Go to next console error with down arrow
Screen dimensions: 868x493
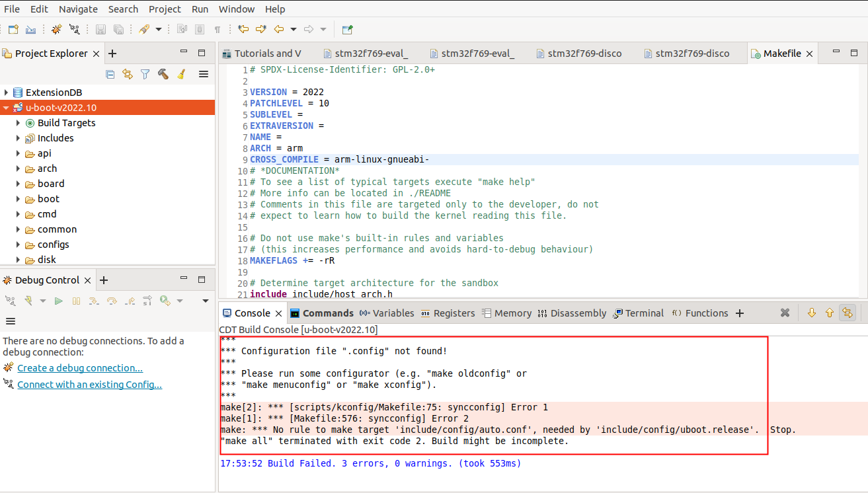pos(811,313)
